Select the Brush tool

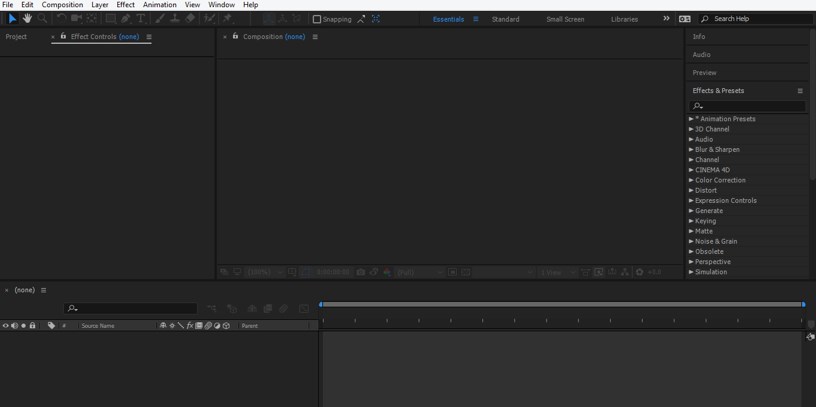coord(160,19)
